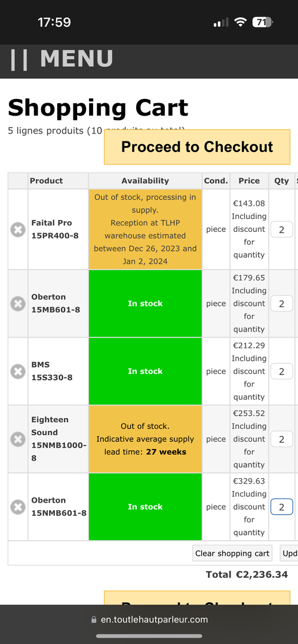Edit quantity field for BMS 15S330-8
The height and width of the screenshot is (644, 298).
[x=281, y=371]
